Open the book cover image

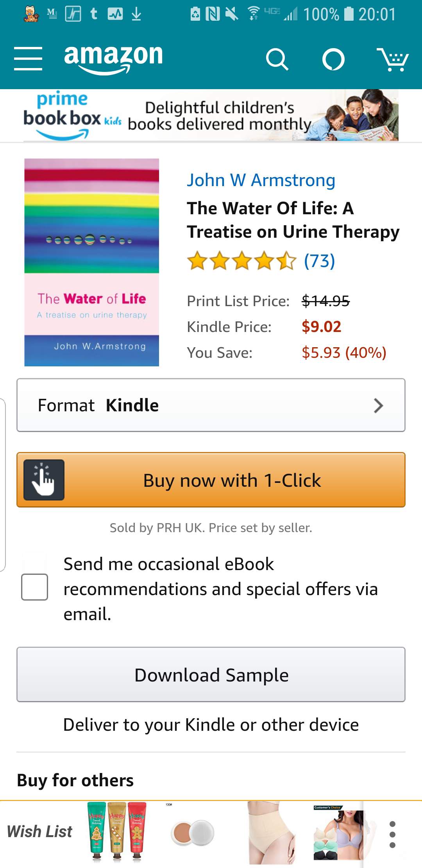tap(91, 262)
